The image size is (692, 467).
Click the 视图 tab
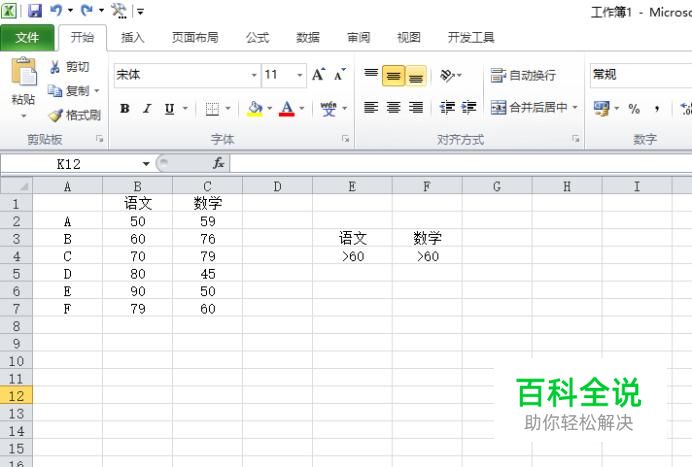409,38
